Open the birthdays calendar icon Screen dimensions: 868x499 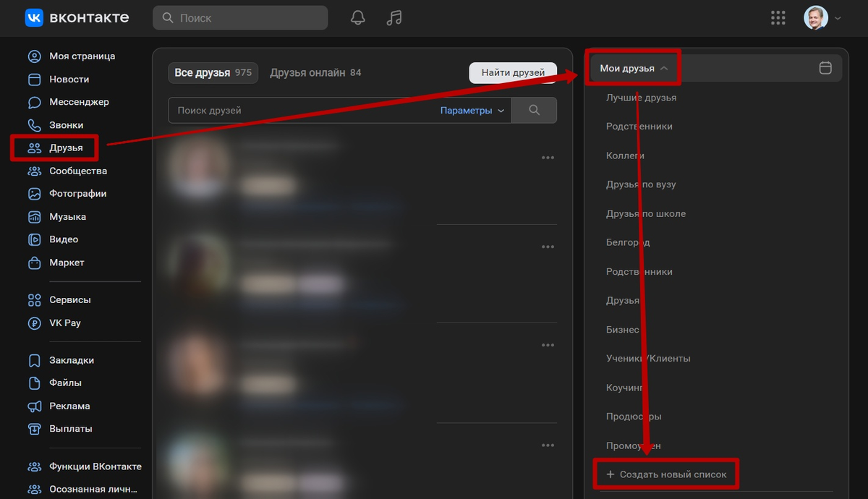(825, 68)
